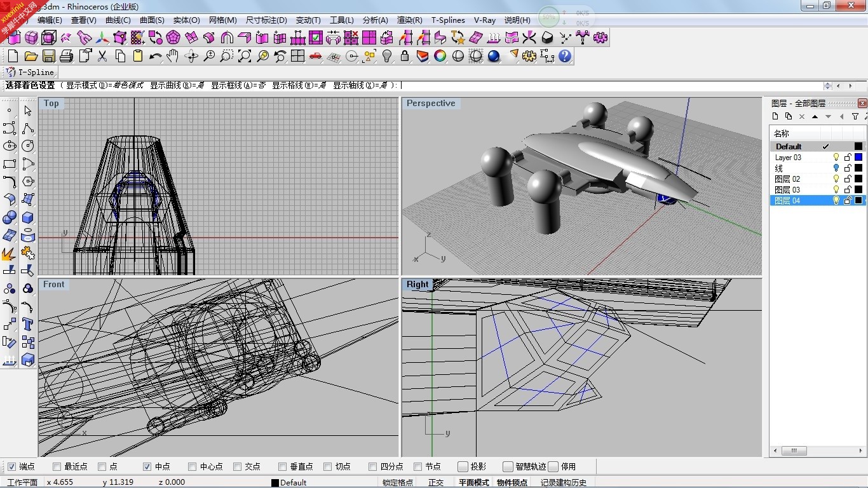The height and width of the screenshot is (488, 868).
Task: Toggle visibility bulb for Layer 03
Action: 836,157
